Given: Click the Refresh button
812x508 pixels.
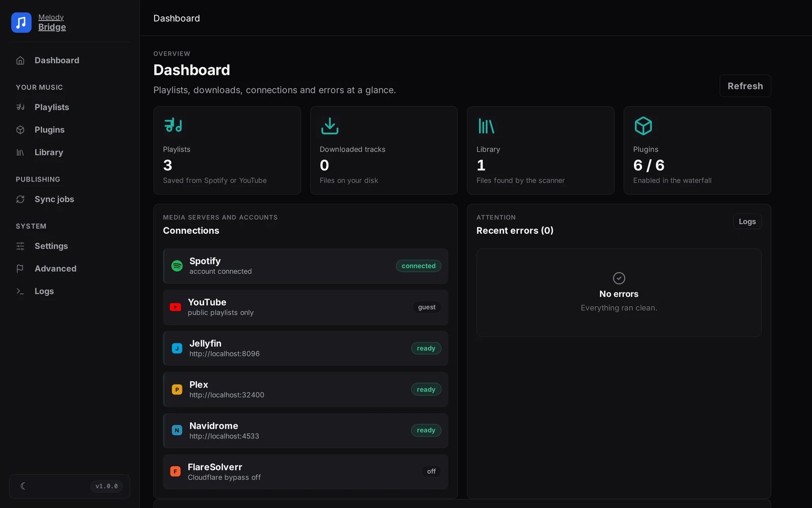Looking at the screenshot, I should 745,86.
